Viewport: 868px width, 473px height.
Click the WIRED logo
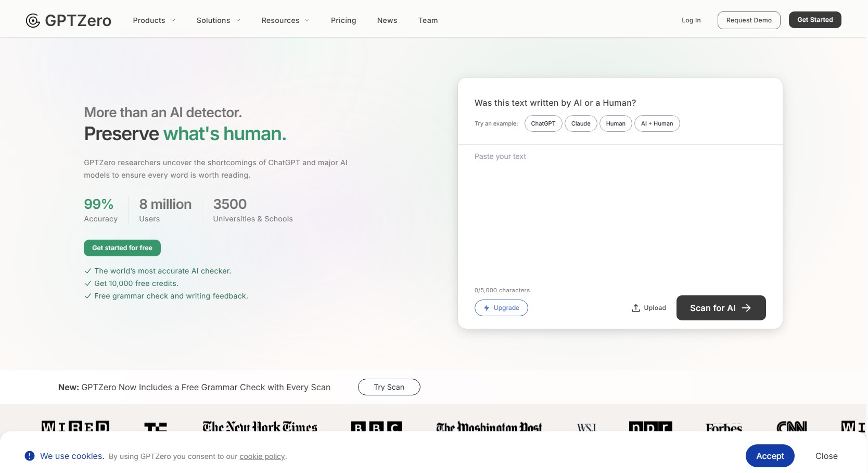(x=75, y=427)
